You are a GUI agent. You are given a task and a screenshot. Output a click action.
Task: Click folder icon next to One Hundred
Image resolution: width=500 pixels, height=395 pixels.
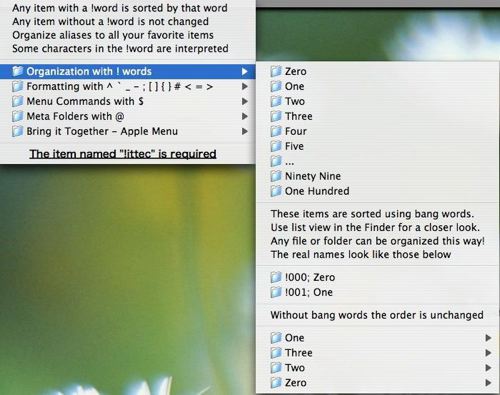[x=276, y=191]
